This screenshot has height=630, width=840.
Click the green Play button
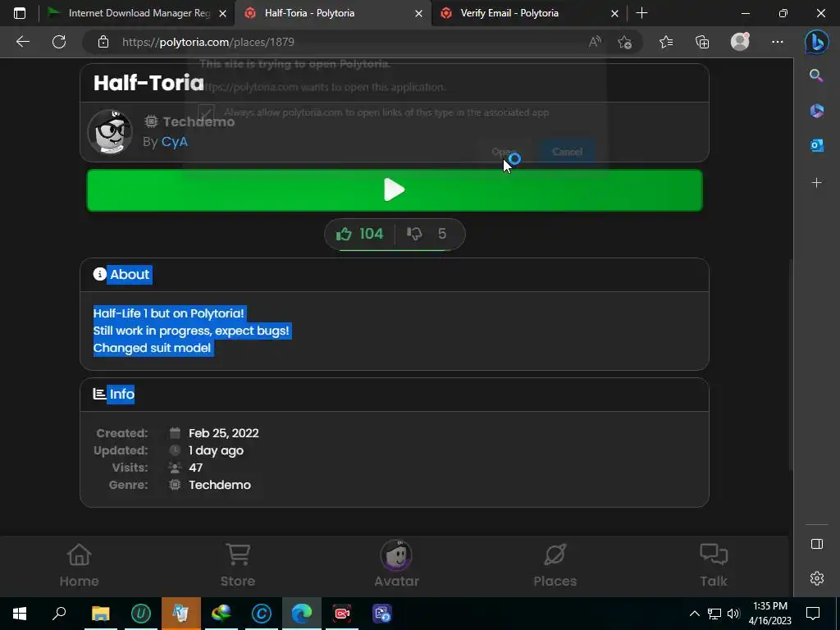pyautogui.click(x=395, y=190)
